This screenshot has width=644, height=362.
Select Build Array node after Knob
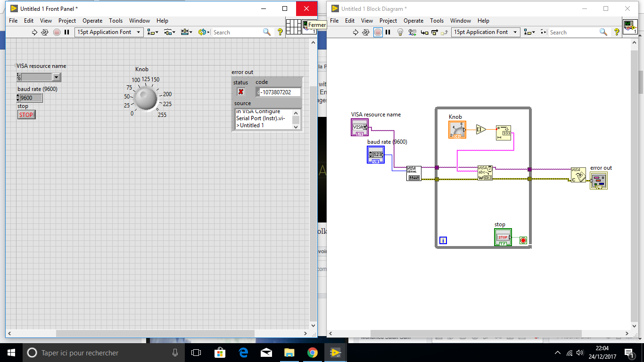click(x=480, y=129)
